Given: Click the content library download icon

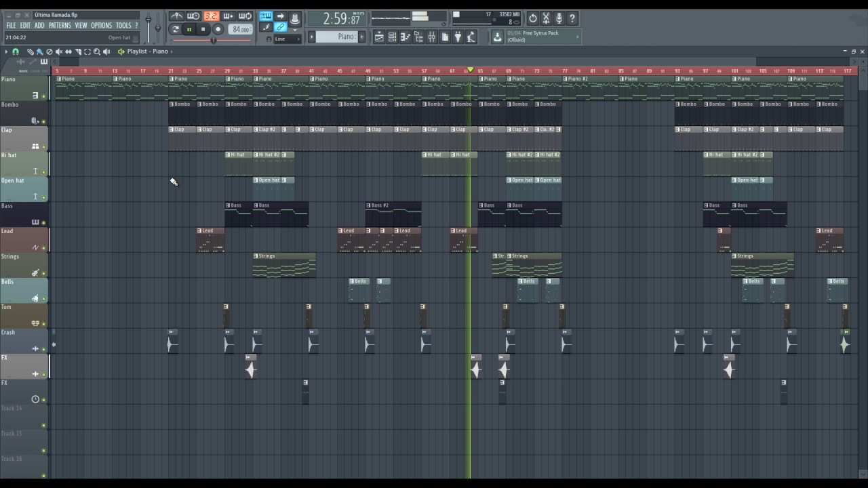Looking at the screenshot, I should coord(497,37).
